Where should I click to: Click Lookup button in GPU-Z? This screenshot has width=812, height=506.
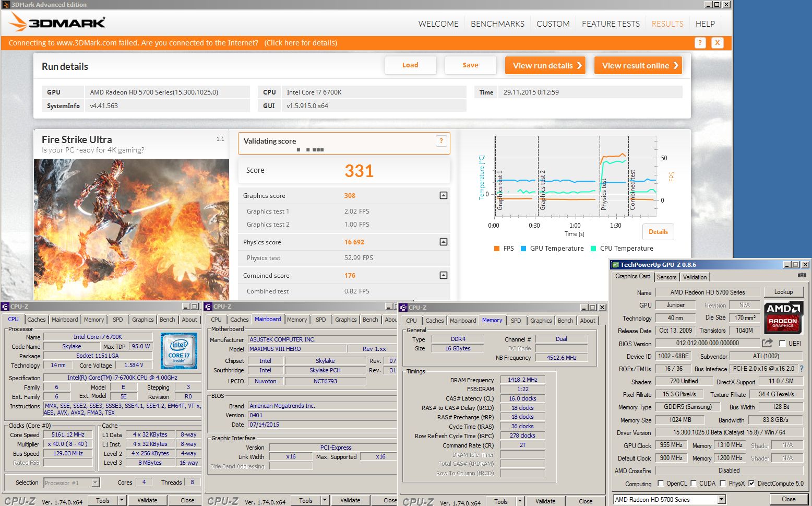783,292
